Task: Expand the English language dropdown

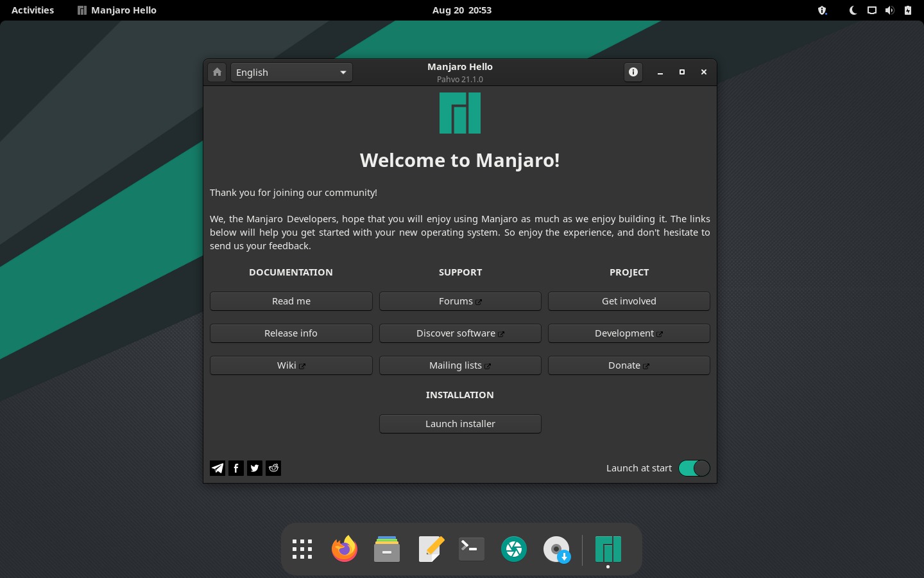Action: coord(291,72)
